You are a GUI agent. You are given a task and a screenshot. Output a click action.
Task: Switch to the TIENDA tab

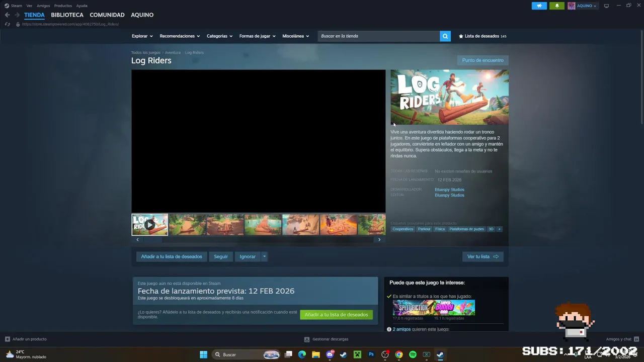34,15
